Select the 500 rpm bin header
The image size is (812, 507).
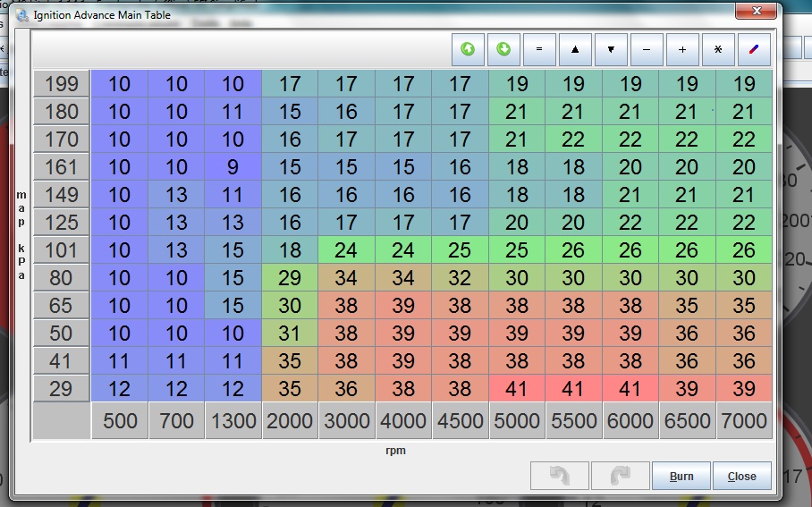(x=120, y=420)
